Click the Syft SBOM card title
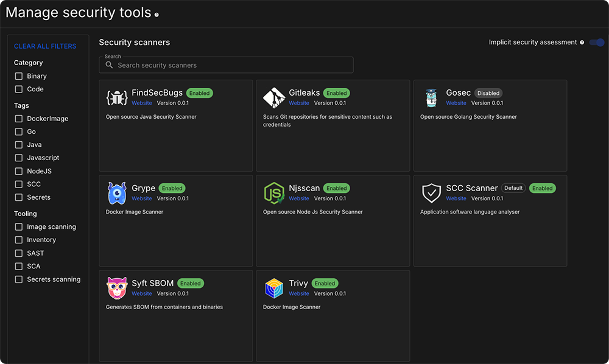The height and width of the screenshot is (364, 609). (153, 283)
